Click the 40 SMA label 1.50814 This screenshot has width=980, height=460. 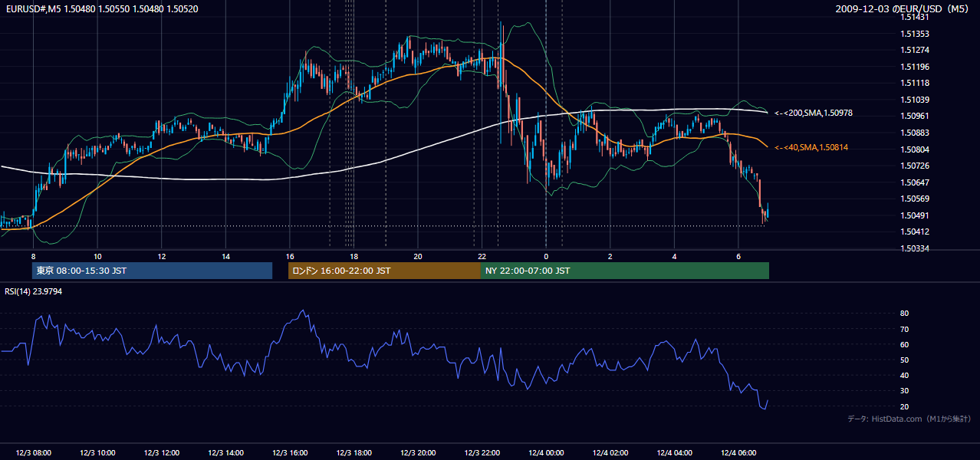[811, 147]
